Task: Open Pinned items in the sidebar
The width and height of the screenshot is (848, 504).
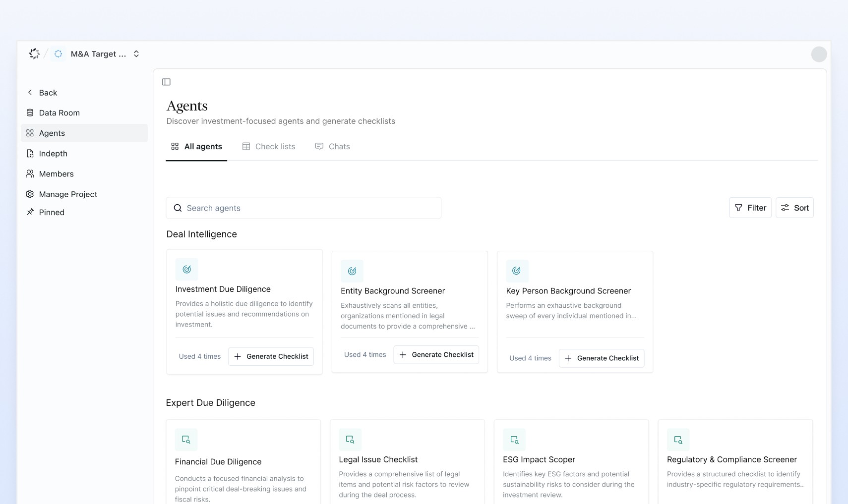Action: pyautogui.click(x=84, y=212)
